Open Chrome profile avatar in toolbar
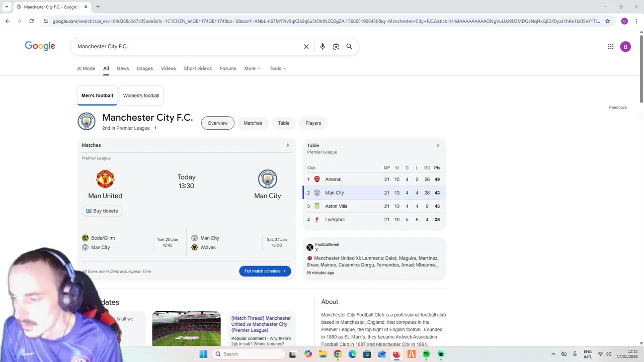The height and width of the screenshot is (362, 644). point(624,21)
